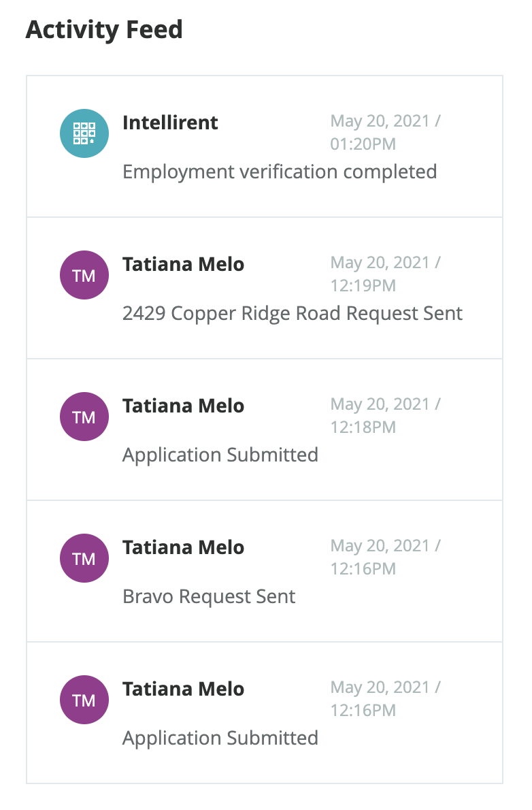Click Tatiana Melo name above Bravo Request Sent
Image resolution: width=532 pixels, height=810 pixels.
[183, 547]
